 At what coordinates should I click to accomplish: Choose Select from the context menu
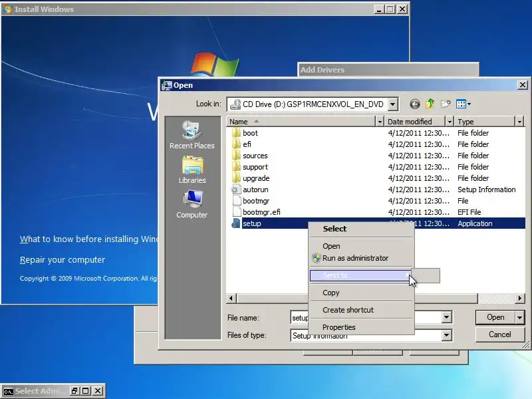pyautogui.click(x=361, y=229)
